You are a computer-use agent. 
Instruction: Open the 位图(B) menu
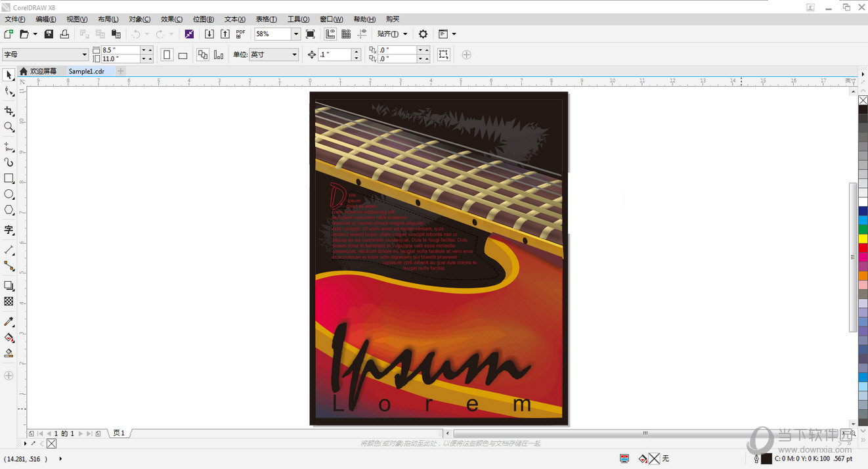pos(203,19)
